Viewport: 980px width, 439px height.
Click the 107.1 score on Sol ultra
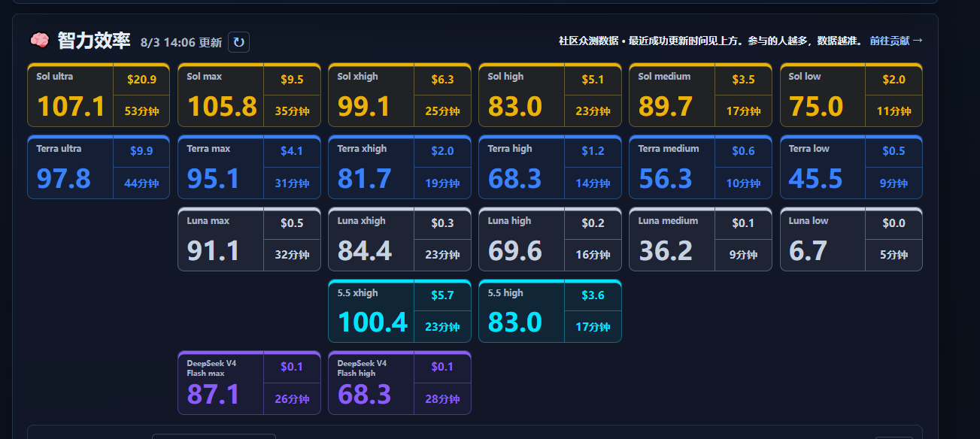[x=71, y=107]
